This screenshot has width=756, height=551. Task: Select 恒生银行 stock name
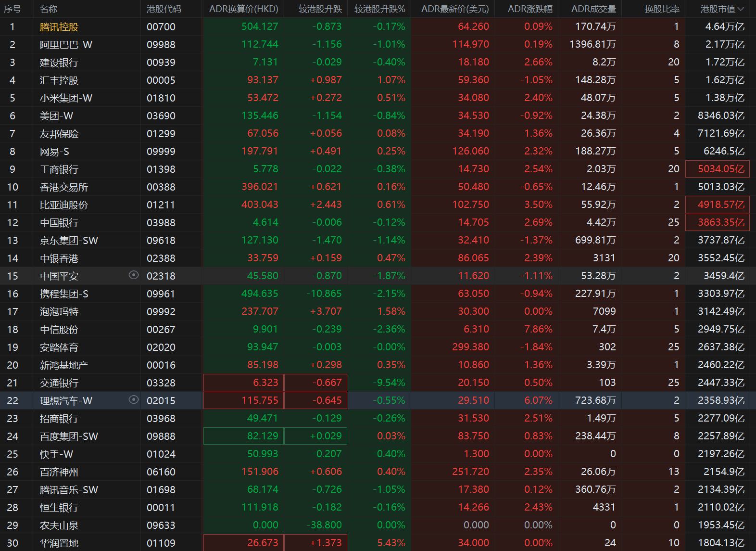[59, 508]
